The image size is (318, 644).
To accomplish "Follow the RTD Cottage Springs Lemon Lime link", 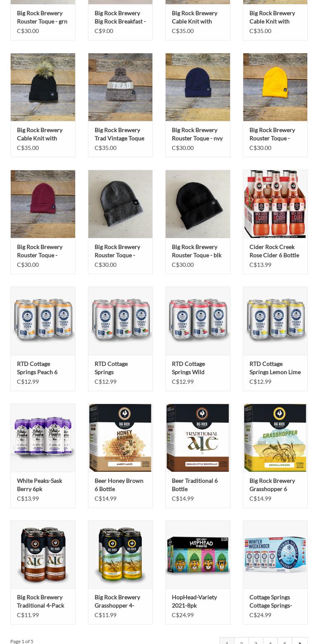I will (275, 368).
